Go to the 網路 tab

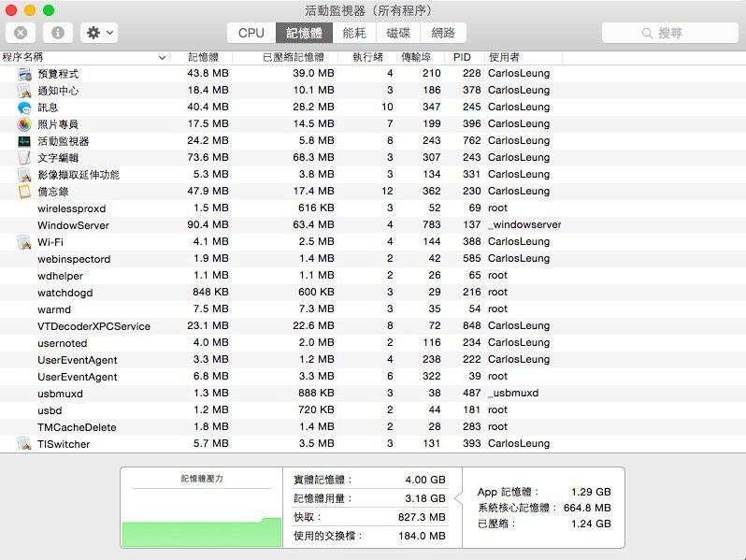443,33
